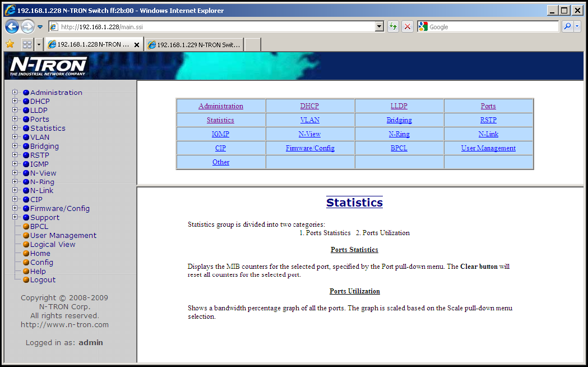Expand the Administration tree node
The width and height of the screenshot is (588, 367).
tap(15, 93)
